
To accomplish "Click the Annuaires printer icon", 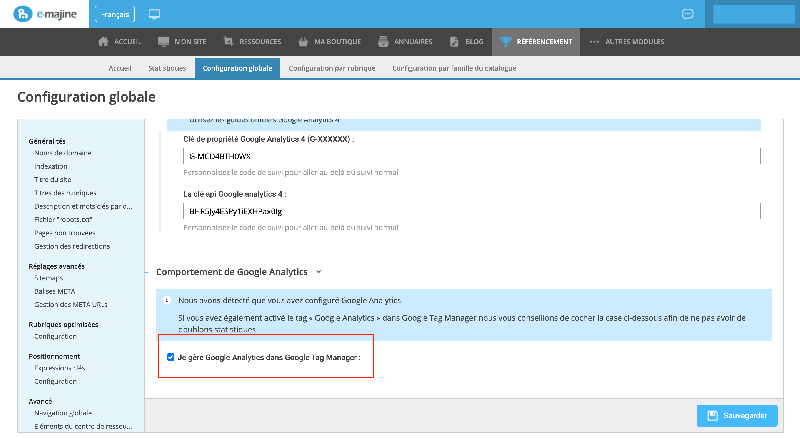I will (x=383, y=41).
